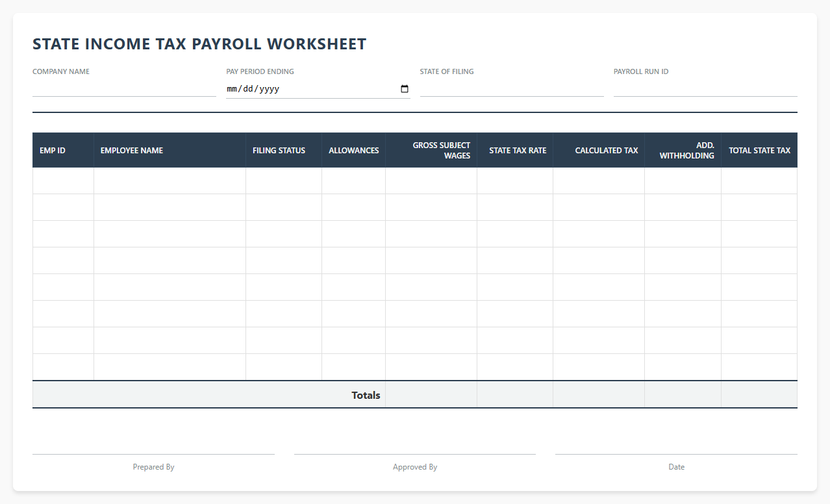This screenshot has width=830, height=504.
Task: Click the "Approved By" signature label
Action: point(415,467)
